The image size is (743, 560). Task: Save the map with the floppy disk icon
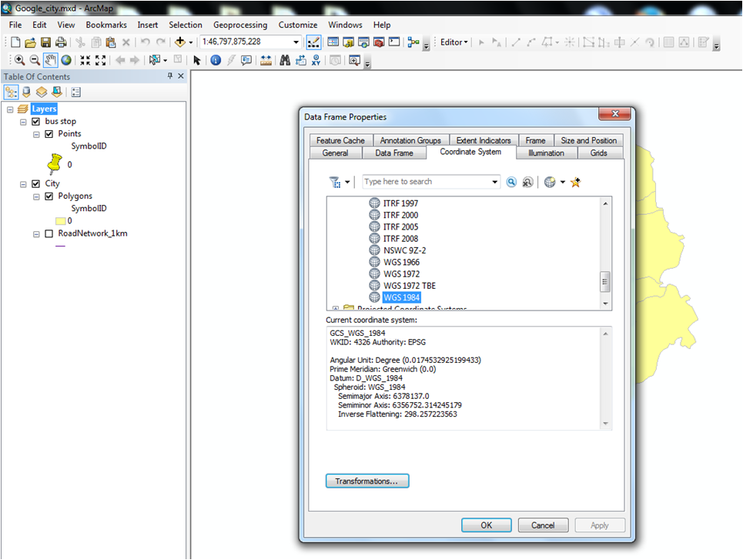click(x=45, y=42)
